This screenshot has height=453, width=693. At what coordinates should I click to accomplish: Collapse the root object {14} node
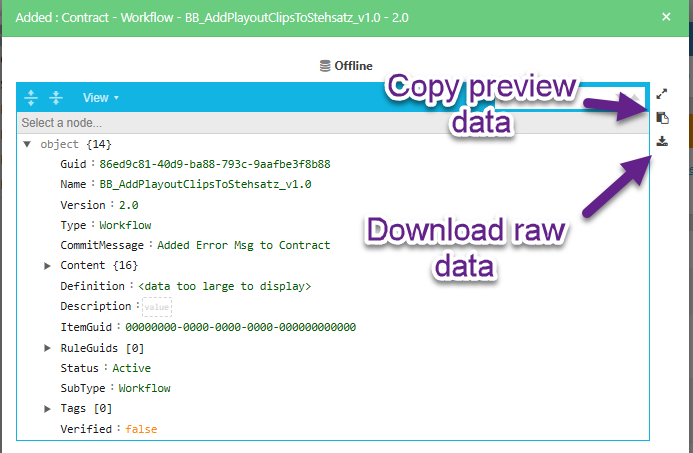(x=27, y=144)
